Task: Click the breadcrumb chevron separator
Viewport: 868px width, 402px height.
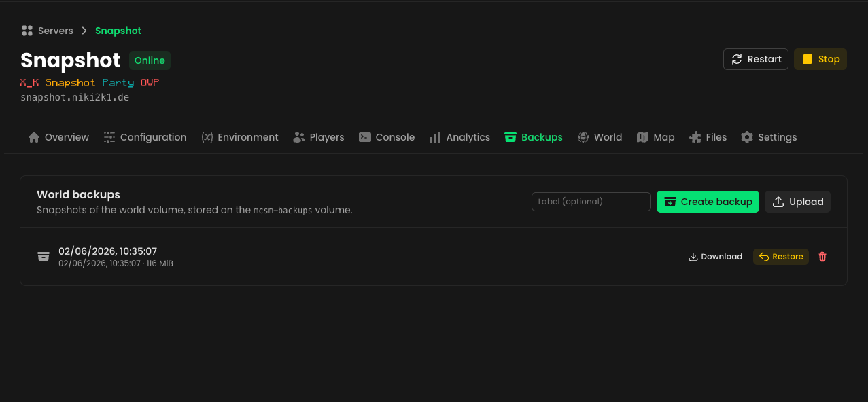Action: (84, 31)
